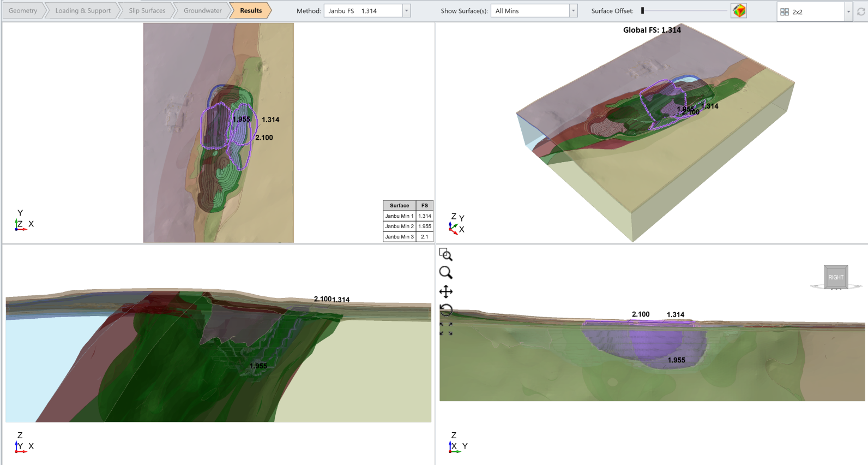Click the axis triad in the top-left viewport

click(x=23, y=220)
